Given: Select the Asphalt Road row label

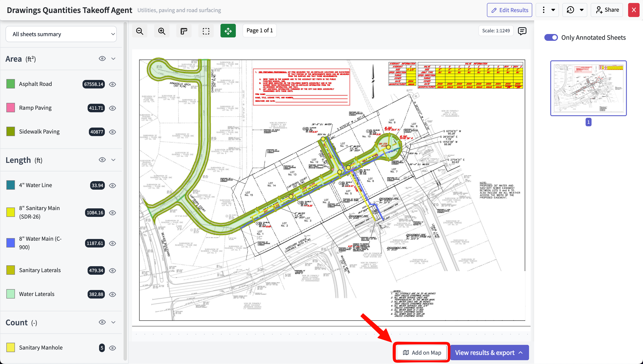Looking at the screenshot, I should coord(36,84).
